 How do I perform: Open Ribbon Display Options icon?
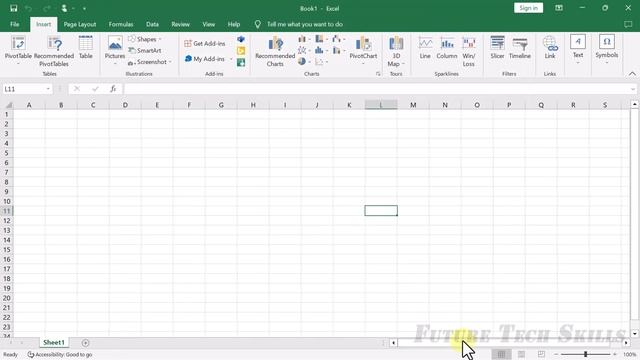pos(559,8)
